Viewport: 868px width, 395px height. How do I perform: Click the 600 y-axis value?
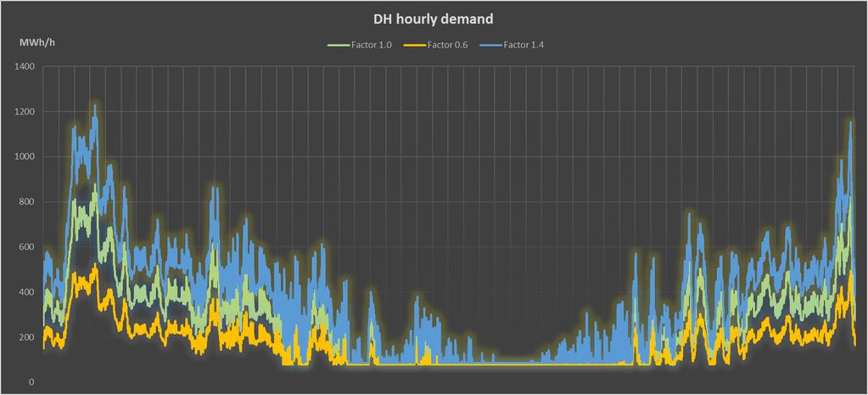[28, 247]
